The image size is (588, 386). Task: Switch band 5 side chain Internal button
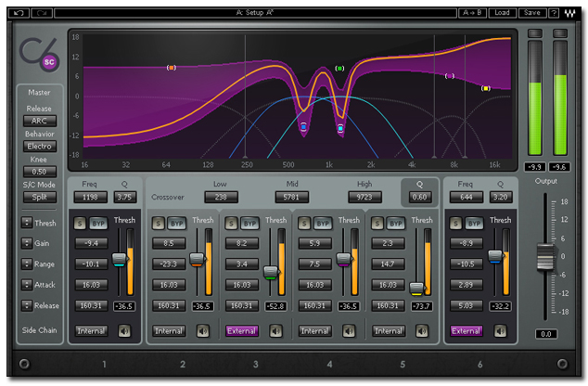tap(389, 331)
